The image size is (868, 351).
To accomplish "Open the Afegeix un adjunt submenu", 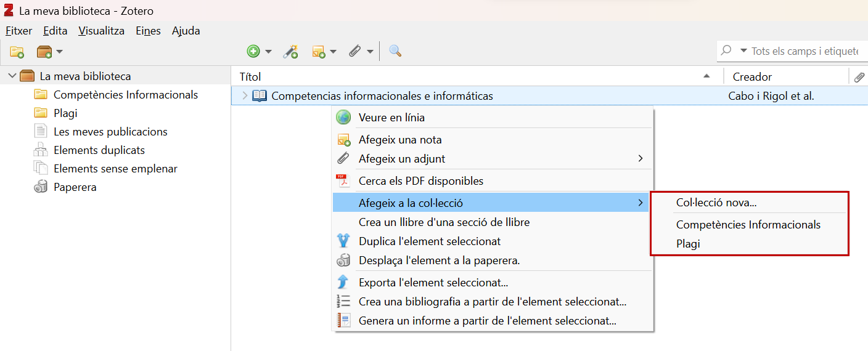I will 493,159.
